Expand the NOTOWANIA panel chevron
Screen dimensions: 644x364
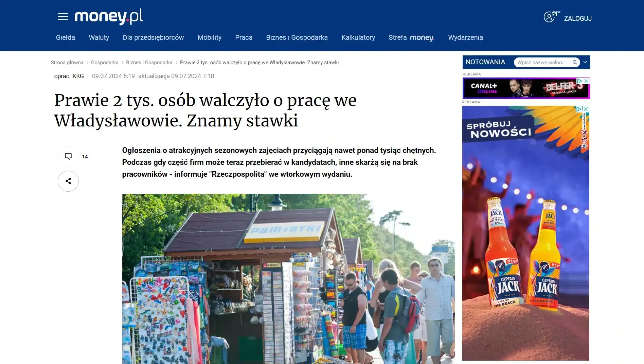point(585,62)
